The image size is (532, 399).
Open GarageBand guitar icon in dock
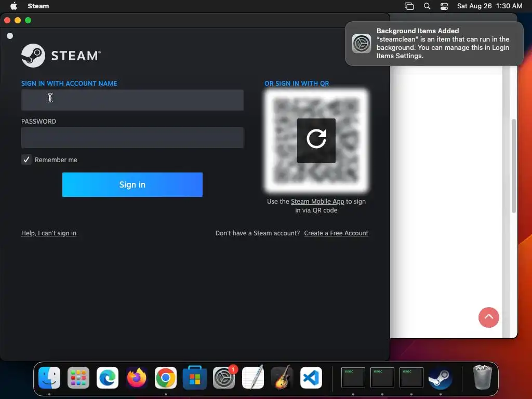(282, 378)
